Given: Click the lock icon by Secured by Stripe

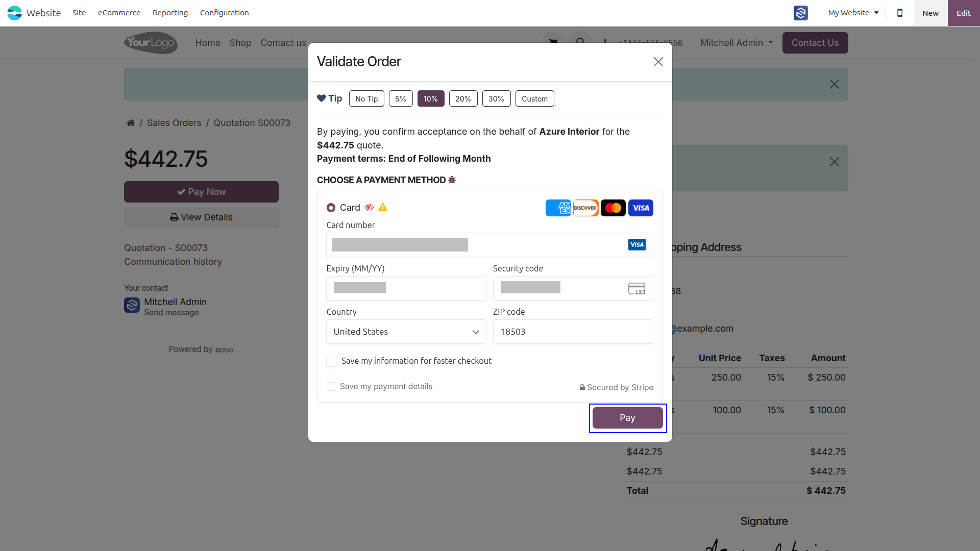Looking at the screenshot, I should [582, 387].
